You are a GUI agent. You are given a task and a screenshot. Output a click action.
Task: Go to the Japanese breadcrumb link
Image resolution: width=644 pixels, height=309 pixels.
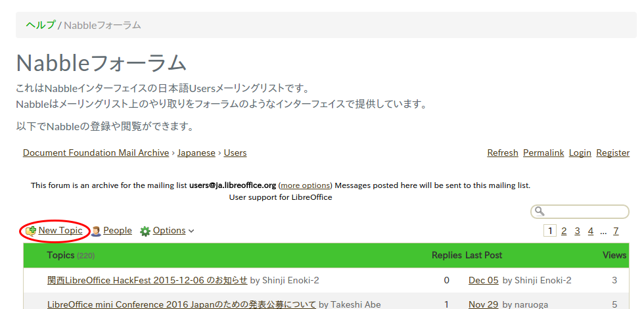[x=196, y=153]
